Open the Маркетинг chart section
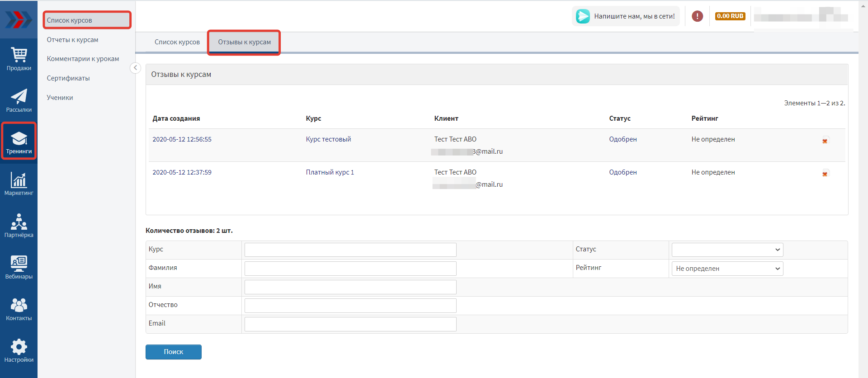This screenshot has height=378, width=868. [19, 184]
